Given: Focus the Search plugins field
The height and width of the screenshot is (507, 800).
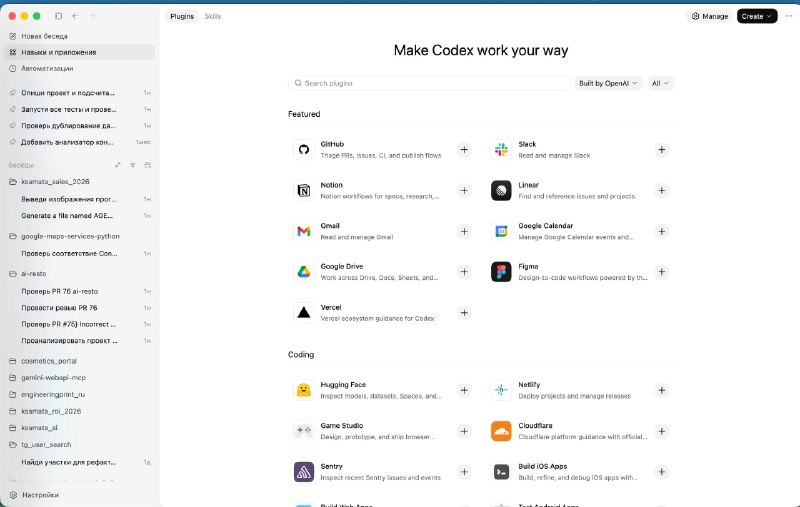Looking at the screenshot, I should point(430,83).
